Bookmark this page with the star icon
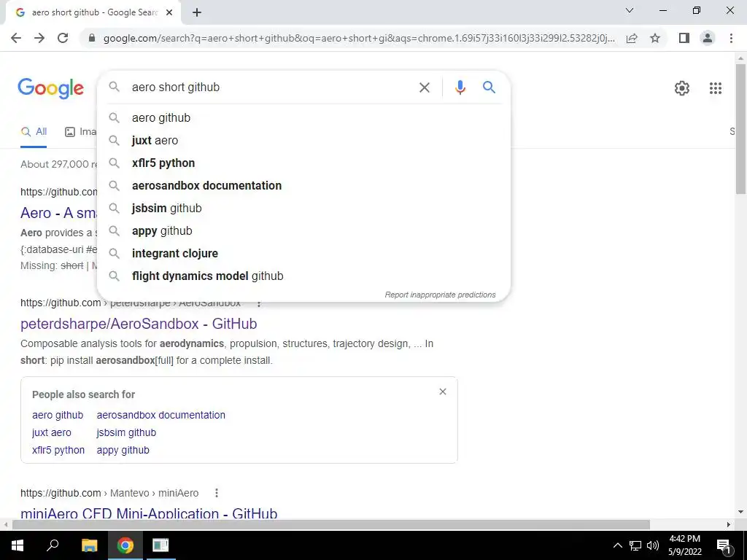 [655, 38]
